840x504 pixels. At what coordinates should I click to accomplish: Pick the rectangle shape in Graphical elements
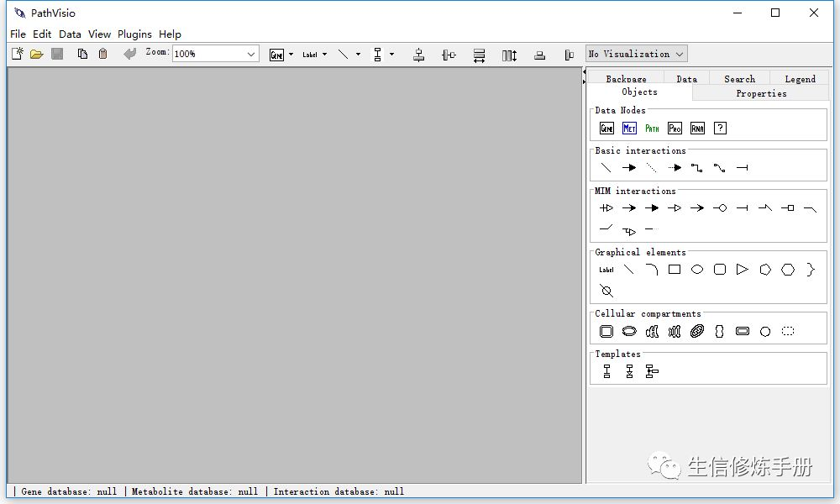pos(675,270)
